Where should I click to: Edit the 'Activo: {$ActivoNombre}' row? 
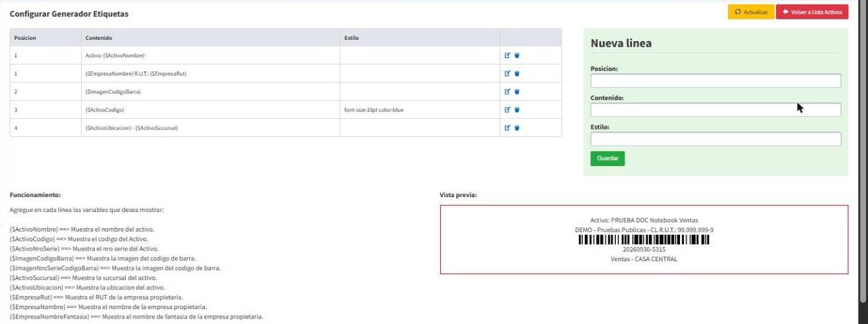[508, 55]
